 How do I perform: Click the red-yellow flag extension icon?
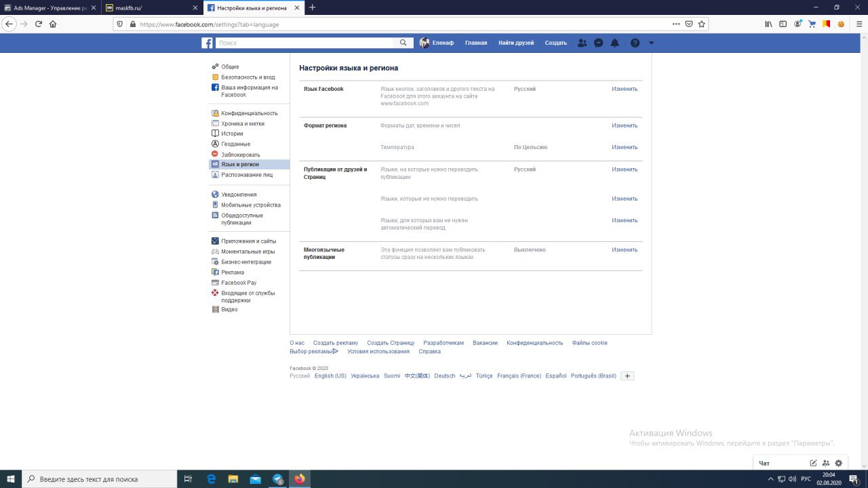tap(827, 24)
